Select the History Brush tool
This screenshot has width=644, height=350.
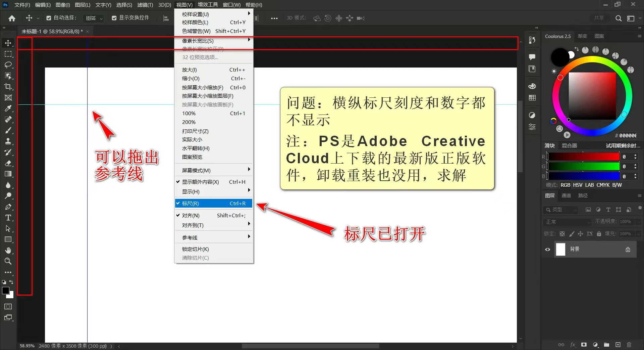point(8,152)
